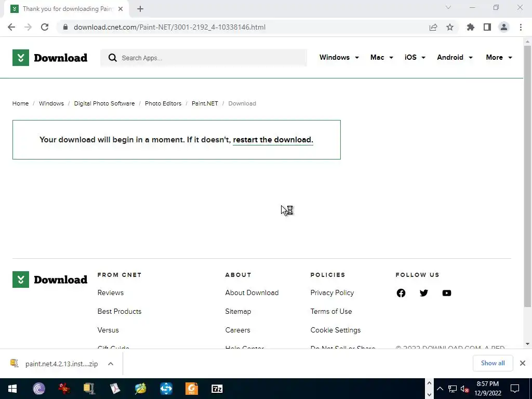Open the Windows dropdown menu

339,57
